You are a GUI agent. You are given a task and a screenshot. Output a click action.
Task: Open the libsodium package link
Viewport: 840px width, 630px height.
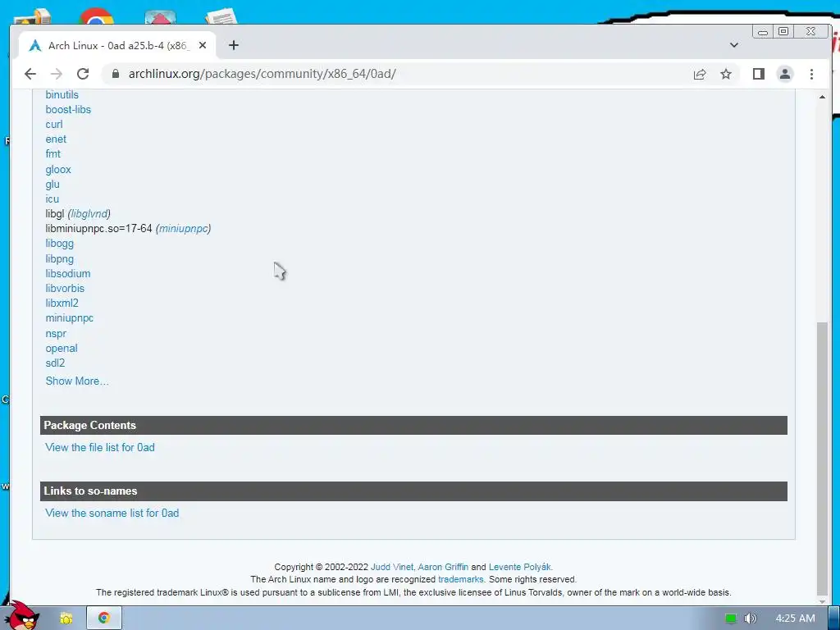[x=68, y=274]
